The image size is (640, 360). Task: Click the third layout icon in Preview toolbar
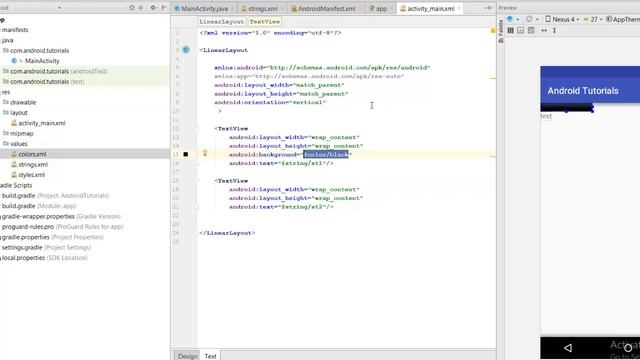point(531,31)
